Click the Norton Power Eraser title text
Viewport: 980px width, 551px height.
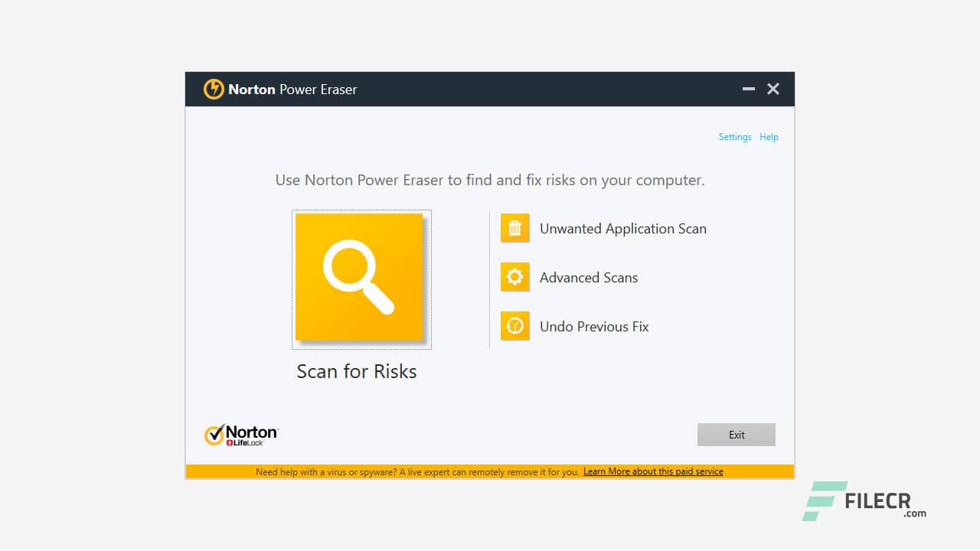pyautogui.click(x=292, y=90)
